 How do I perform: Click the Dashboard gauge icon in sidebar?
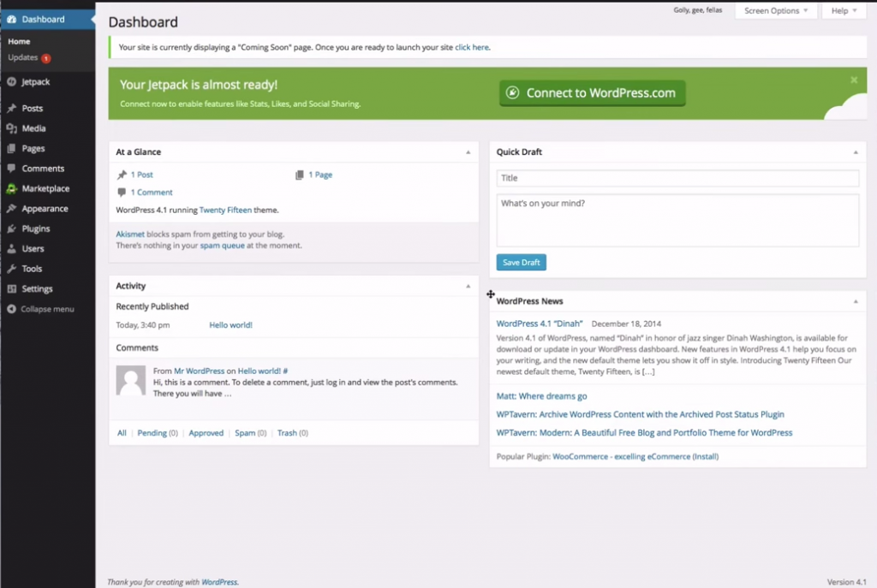(11, 19)
